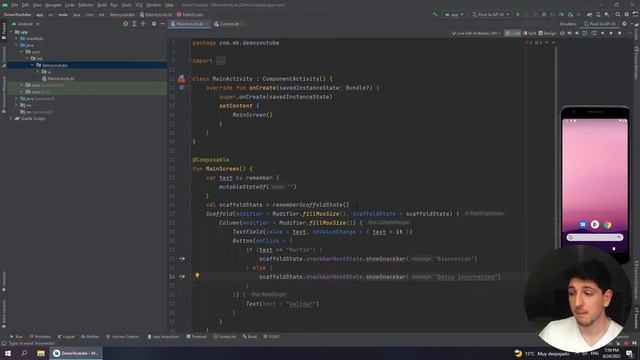640x360 pixels.
Task: Click the override gutter icon near onCreate
Action: pos(182,88)
